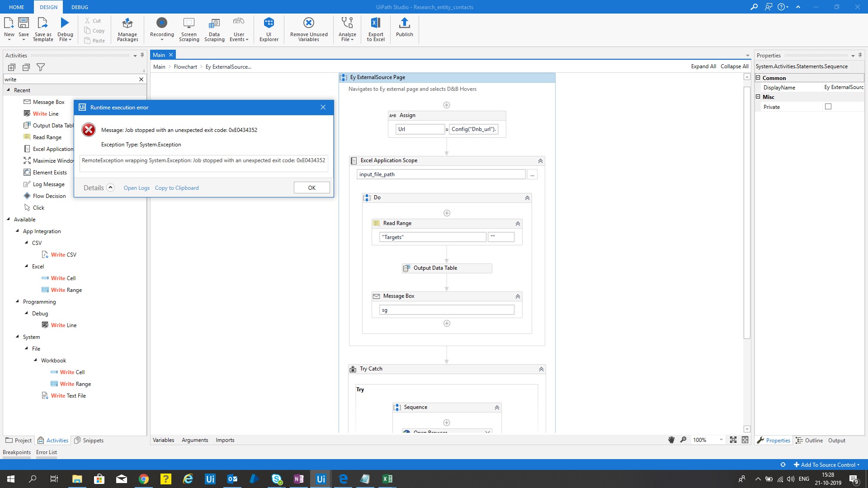Click Expand All in designer
The width and height of the screenshot is (868, 488).
[x=703, y=66]
